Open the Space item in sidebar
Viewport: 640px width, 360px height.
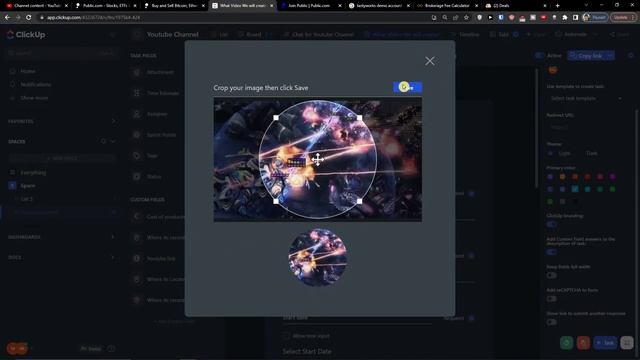[28, 186]
